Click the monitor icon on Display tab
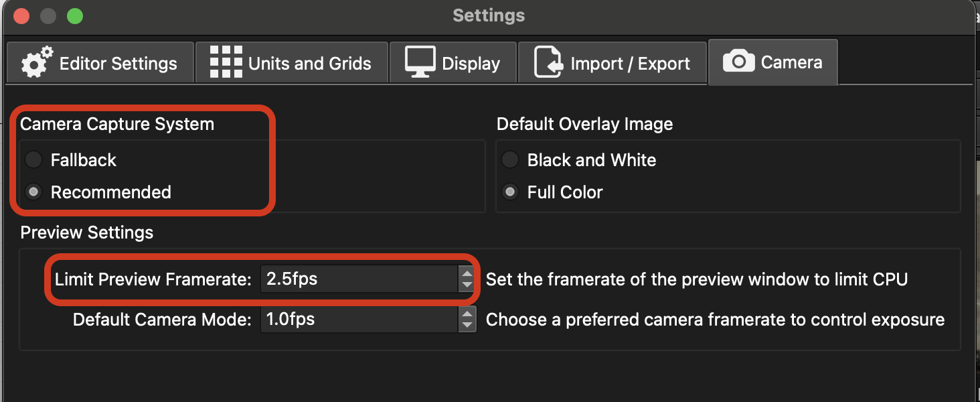 pyautogui.click(x=420, y=62)
